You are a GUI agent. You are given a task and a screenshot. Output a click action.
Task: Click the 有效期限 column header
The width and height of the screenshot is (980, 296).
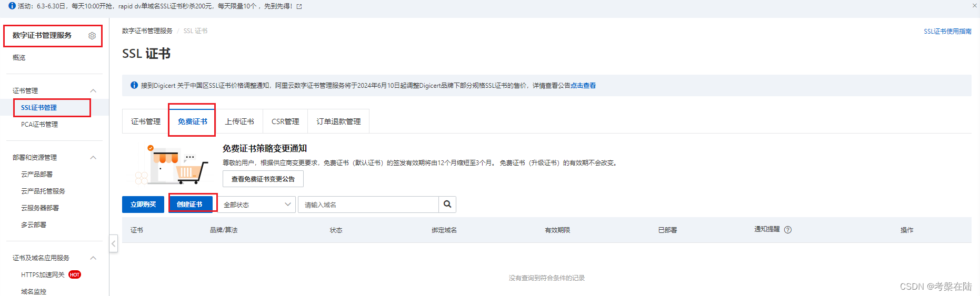click(x=557, y=230)
